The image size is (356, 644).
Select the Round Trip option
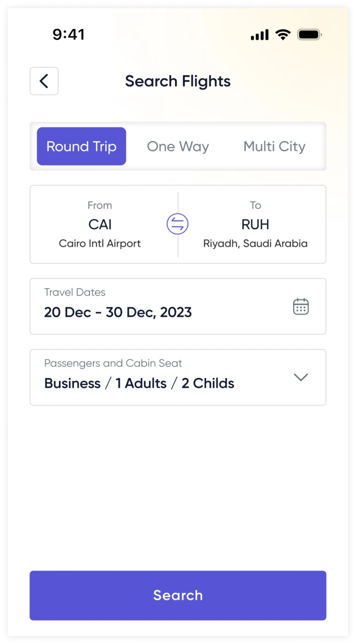(x=82, y=146)
